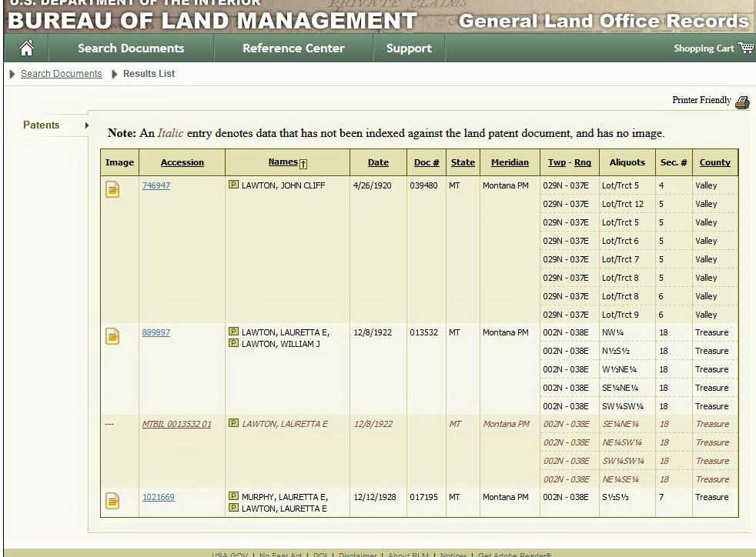Click patentee icon beside LAWTON, WILLIAM J
This screenshot has width=756, height=557.
pyautogui.click(x=233, y=343)
